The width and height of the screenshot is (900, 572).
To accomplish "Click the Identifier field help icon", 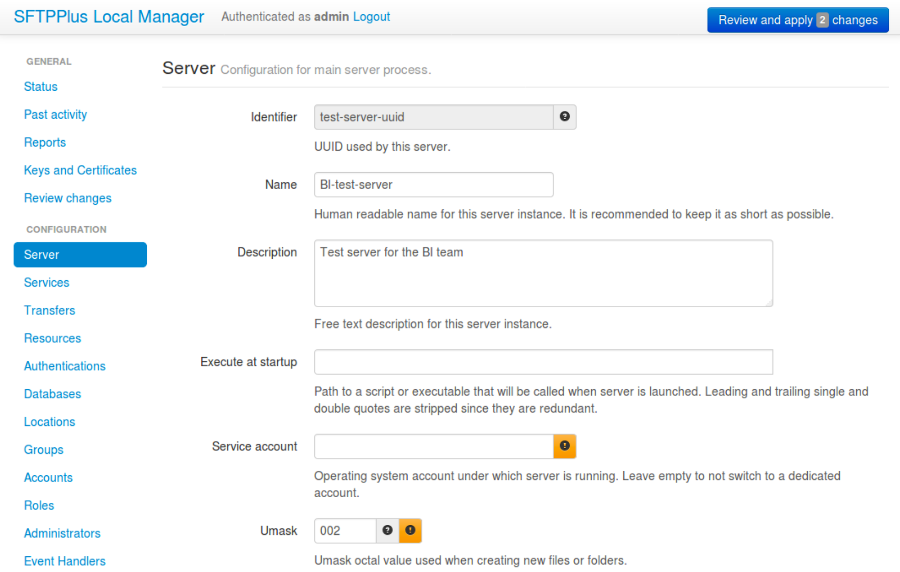I will [x=565, y=117].
